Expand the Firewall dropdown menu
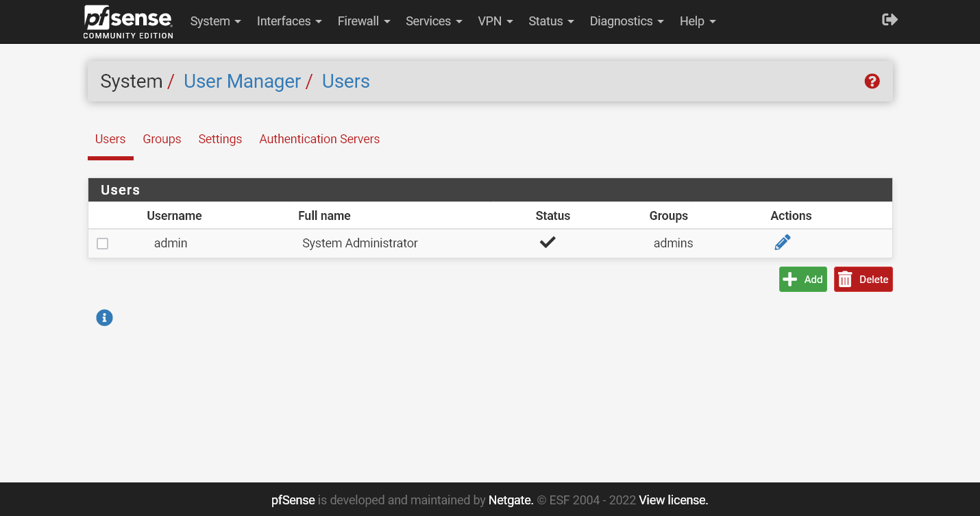 tap(363, 21)
